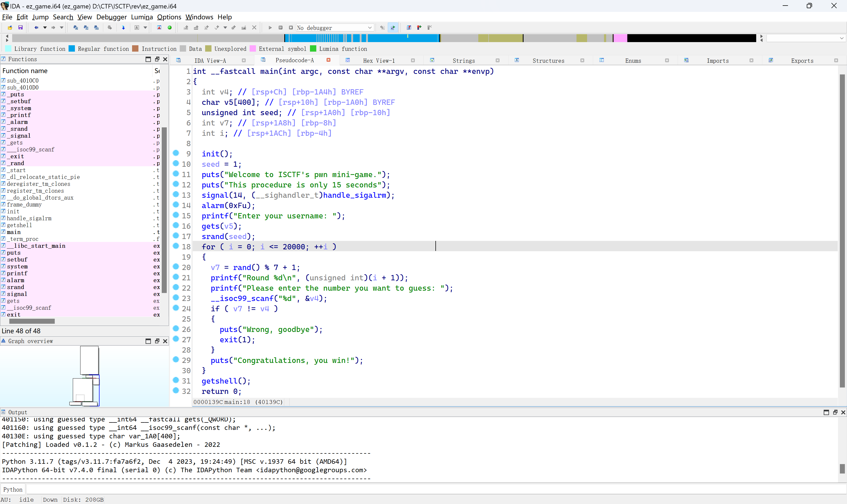Click handle_sigalrm in the pseudocode
This screenshot has height=504, width=847.
tap(355, 195)
